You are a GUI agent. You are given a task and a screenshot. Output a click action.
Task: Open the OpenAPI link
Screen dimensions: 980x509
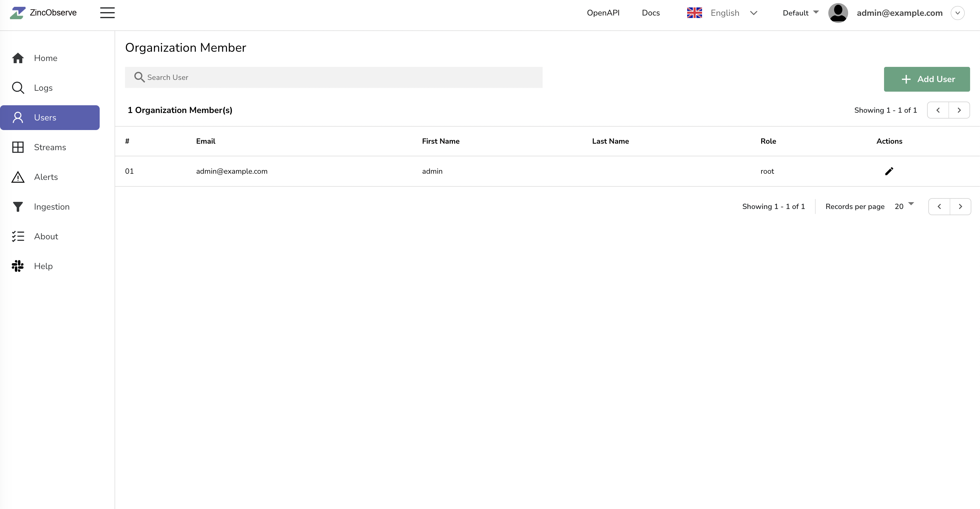click(603, 13)
